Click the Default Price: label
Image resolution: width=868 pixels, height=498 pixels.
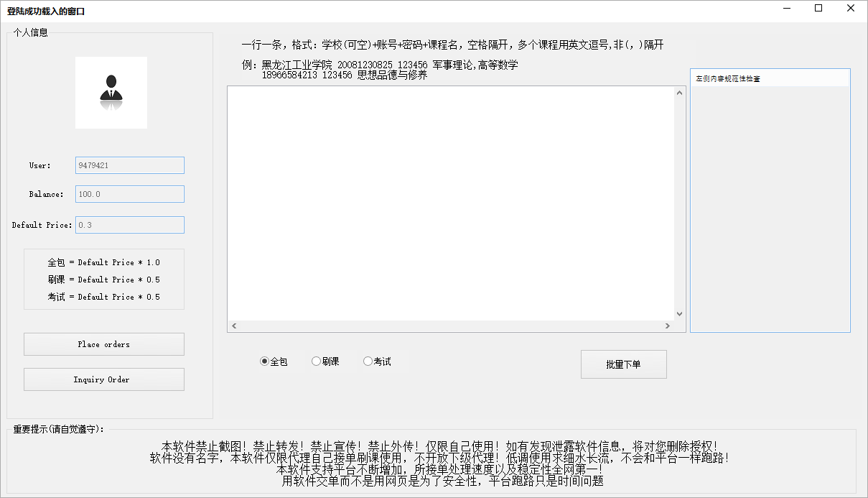point(42,225)
